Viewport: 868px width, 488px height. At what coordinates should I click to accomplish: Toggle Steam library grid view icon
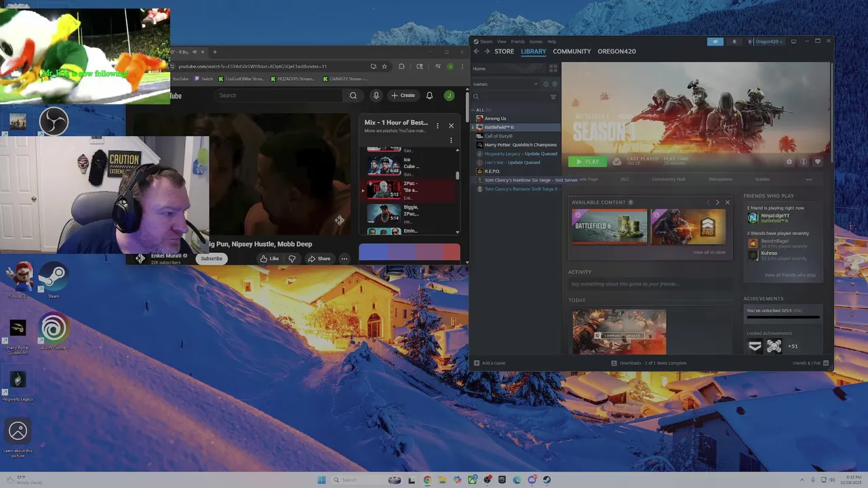click(553, 68)
